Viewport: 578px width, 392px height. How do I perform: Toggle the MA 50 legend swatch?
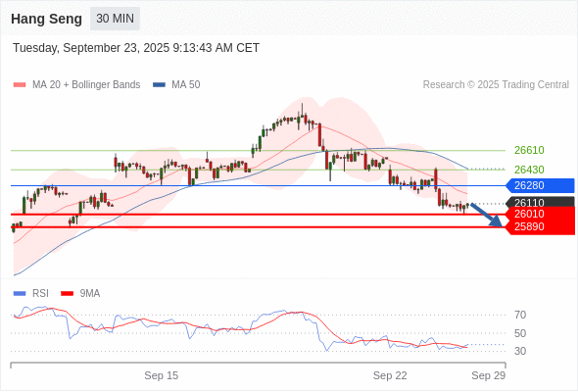159,85
